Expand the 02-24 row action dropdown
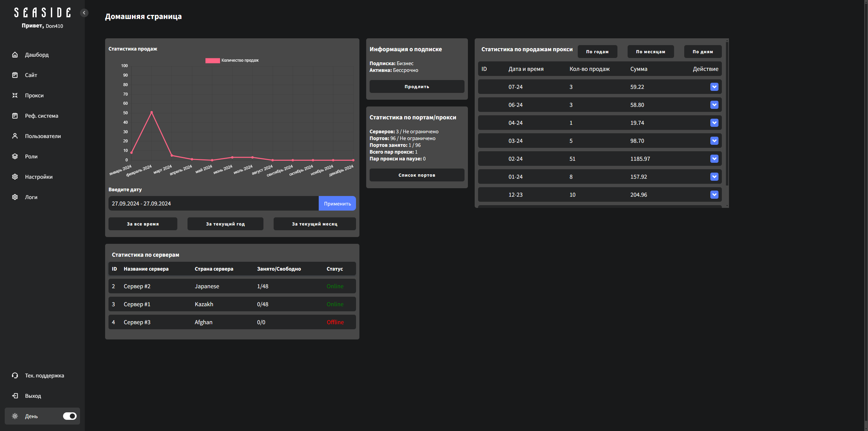Viewport: 868px width, 431px height. (714, 159)
